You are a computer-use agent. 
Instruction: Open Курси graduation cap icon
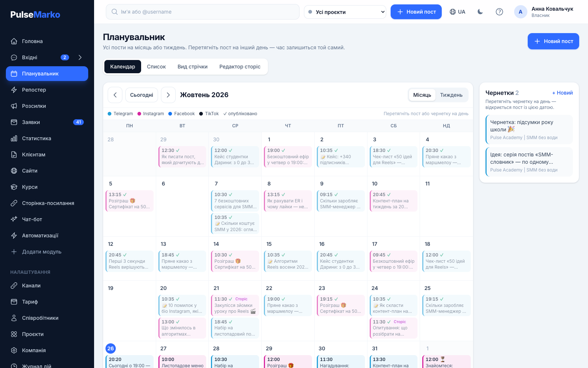(14, 187)
